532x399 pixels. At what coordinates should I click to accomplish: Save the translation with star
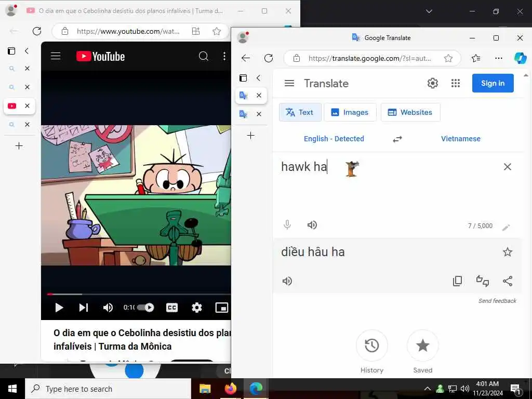point(507,252)
